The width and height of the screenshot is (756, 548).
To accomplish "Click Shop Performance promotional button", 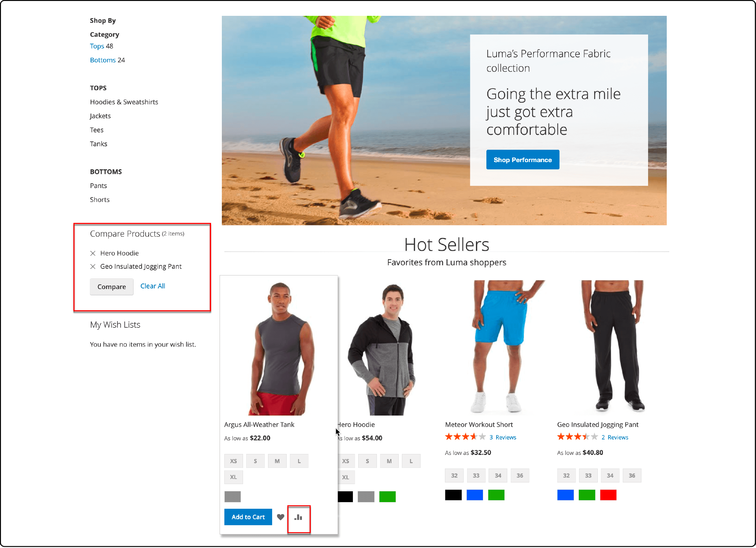I will coord(522,160).
